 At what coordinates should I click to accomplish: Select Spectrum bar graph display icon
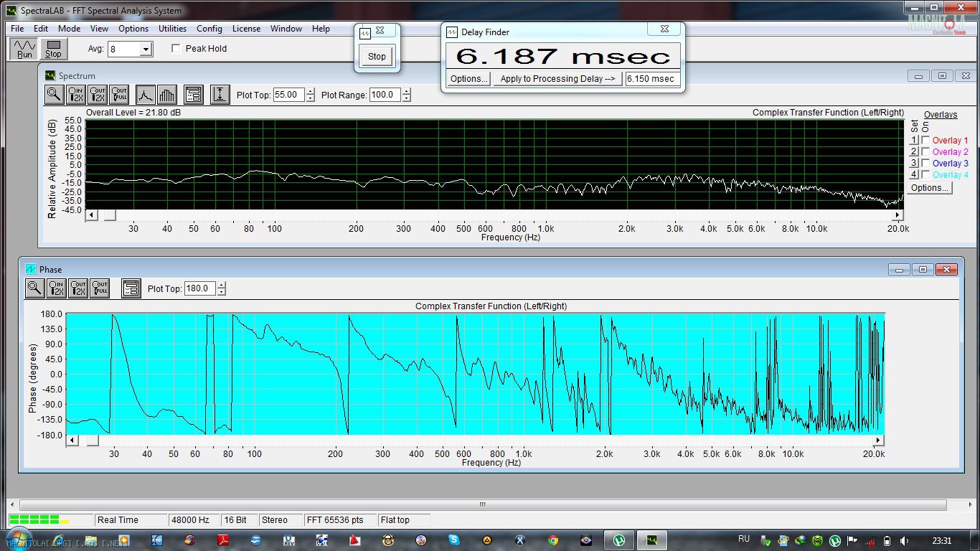coord(166,94)
